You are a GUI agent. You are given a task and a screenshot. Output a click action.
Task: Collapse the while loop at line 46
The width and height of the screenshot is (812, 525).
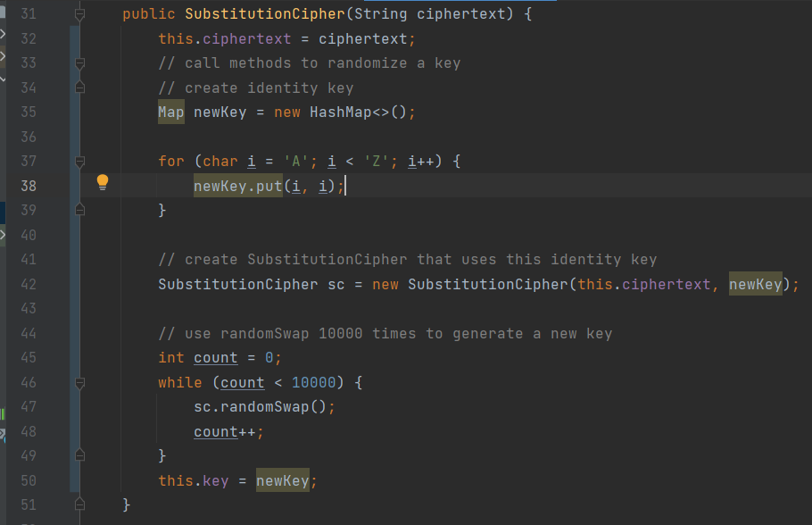tap(79, 383)
